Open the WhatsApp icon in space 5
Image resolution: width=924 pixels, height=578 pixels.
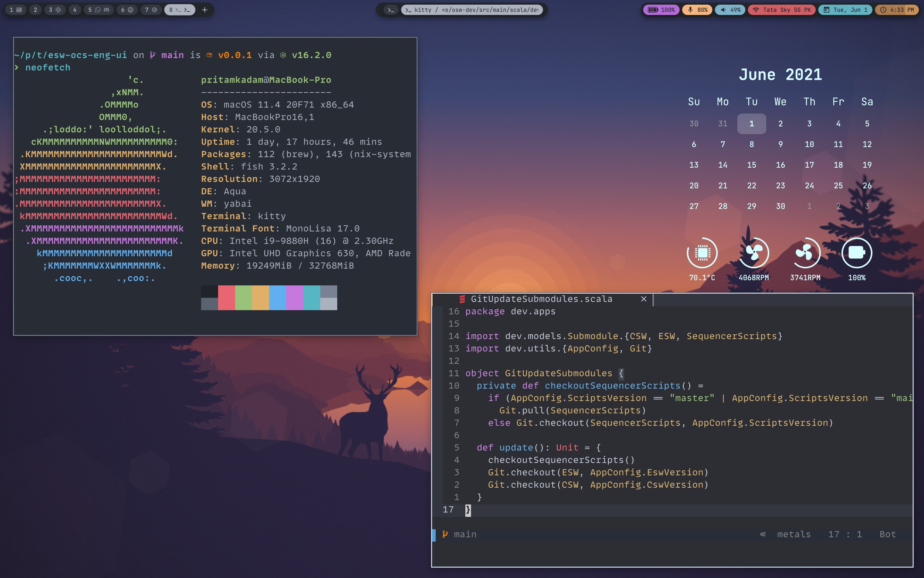pos(98,10)
